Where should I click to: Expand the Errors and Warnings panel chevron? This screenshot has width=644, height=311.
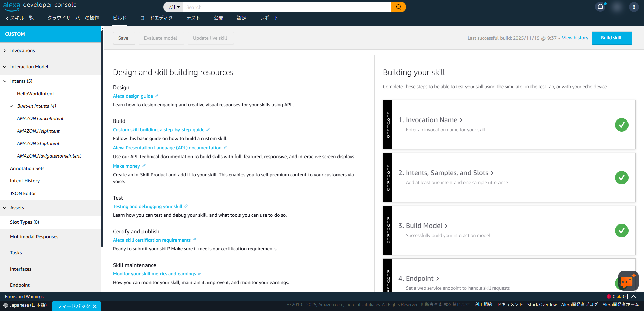(x=634, y=297)
